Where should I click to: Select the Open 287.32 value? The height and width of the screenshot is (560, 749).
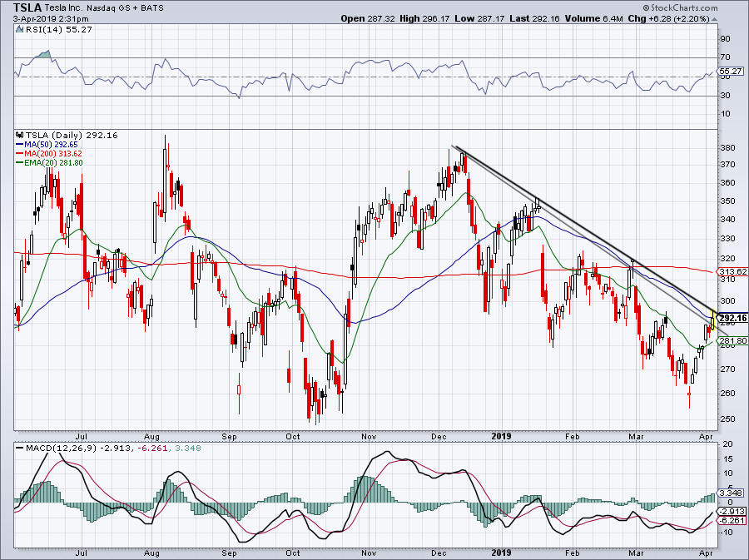click(x=368, y=19)
